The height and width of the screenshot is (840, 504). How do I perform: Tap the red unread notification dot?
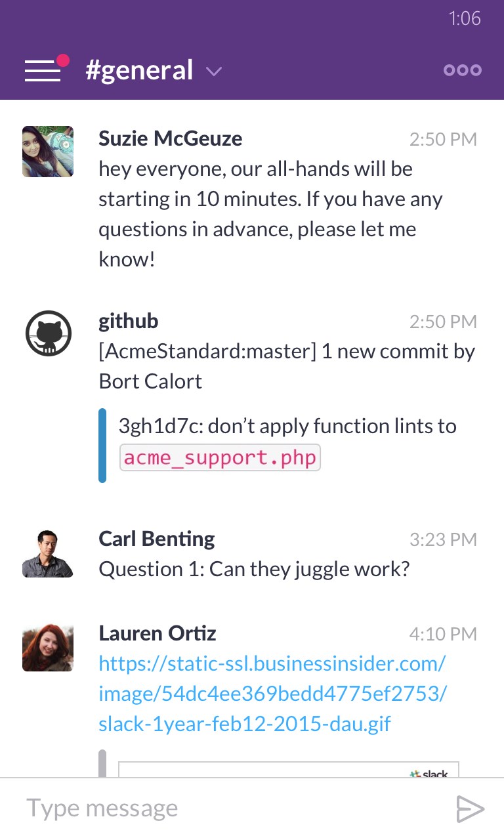click(x=63, y=60)
